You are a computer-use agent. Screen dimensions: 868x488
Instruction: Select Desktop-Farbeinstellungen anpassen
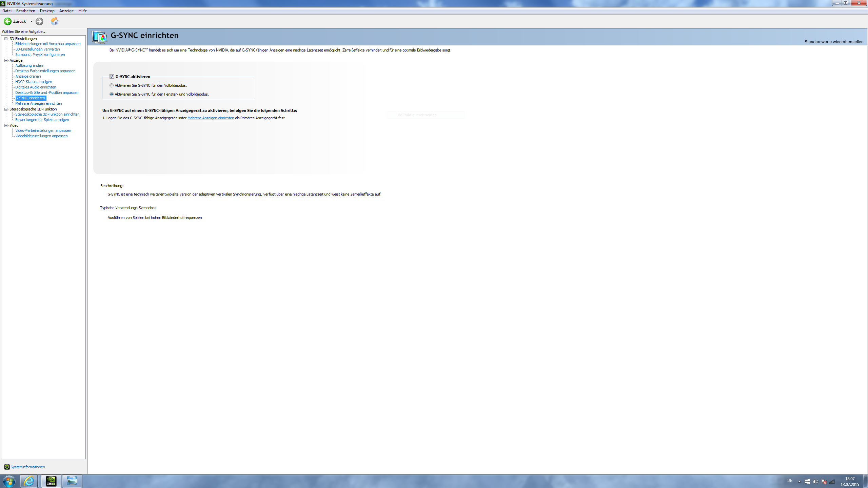click(45, 71)
